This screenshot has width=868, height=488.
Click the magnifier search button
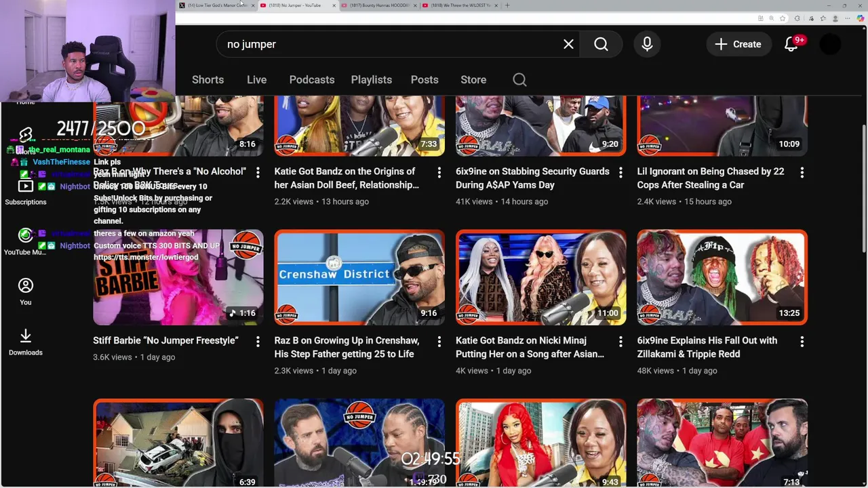tap(601, 44)
